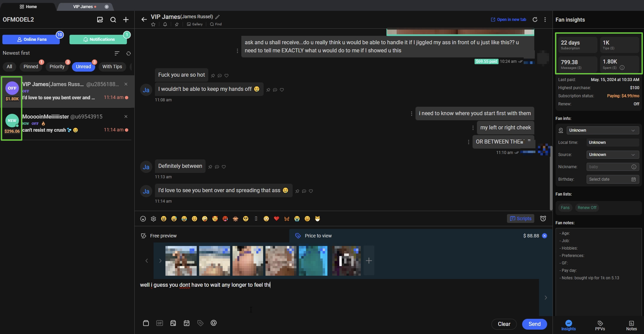Switch to the PPVs panel
Viewport: 644px width, 334px height.
599,325
